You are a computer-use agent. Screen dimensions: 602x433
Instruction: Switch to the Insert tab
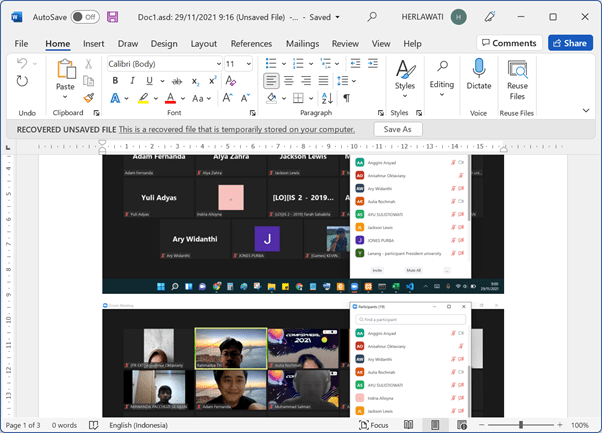(93, 43)
